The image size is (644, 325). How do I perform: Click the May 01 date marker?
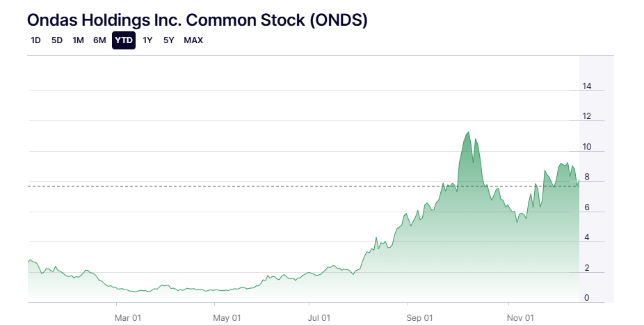227,317
